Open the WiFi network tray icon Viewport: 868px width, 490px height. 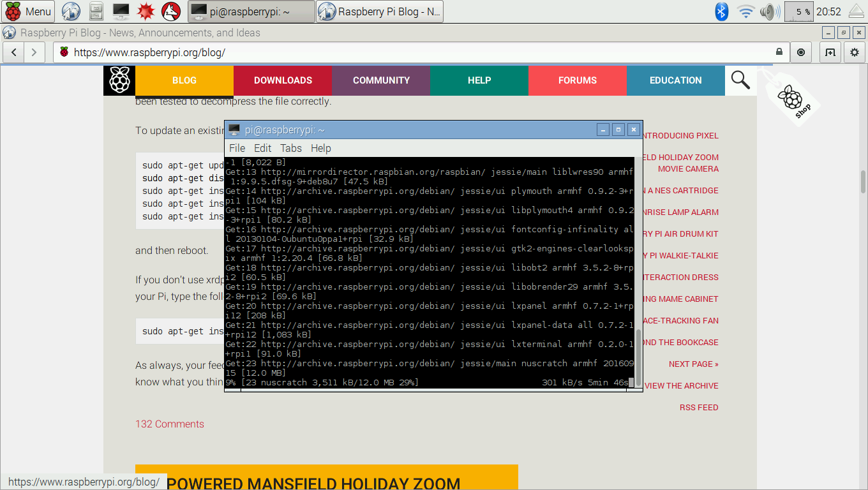[x=745, y=11]
